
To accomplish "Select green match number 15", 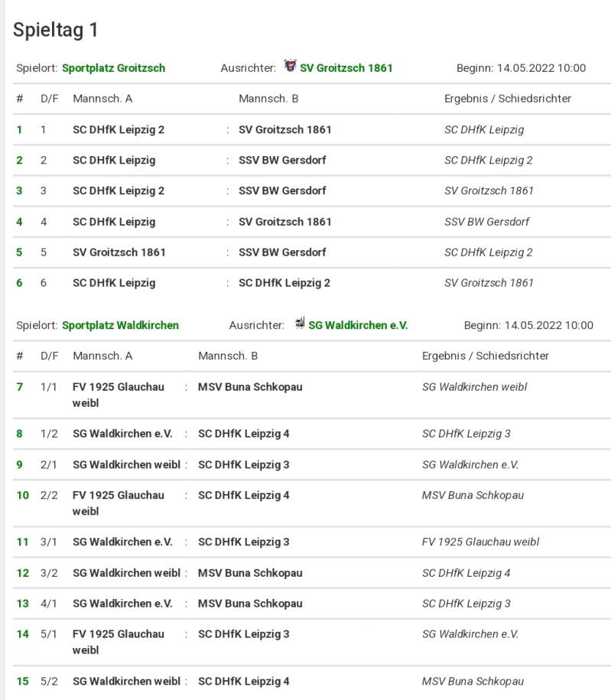I will (23, 682).
